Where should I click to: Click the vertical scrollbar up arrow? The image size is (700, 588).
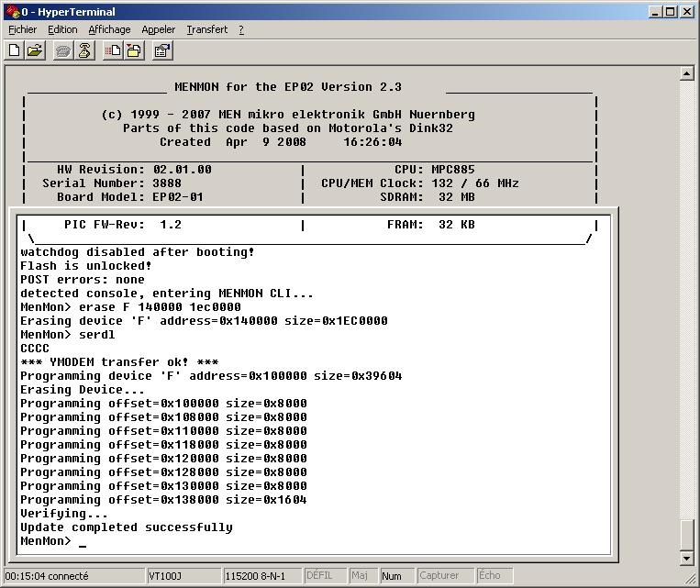click(x=686, y=73)
